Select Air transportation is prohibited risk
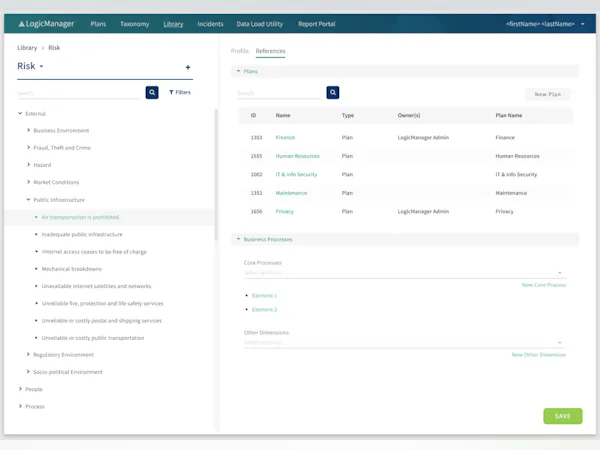Screen dimensions: 600x450 click(80, 217)
